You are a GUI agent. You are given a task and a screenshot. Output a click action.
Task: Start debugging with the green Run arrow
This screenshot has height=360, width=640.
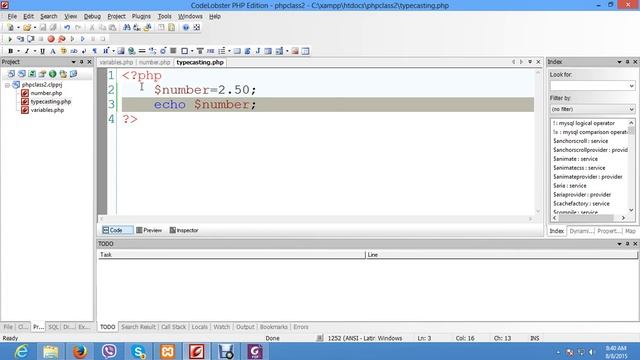(10, 39)
